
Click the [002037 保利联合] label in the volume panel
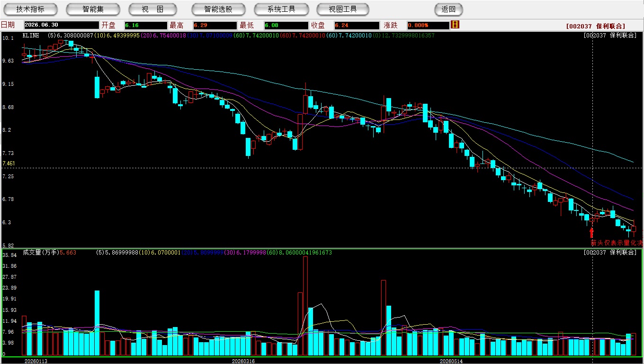coord(610,253)
